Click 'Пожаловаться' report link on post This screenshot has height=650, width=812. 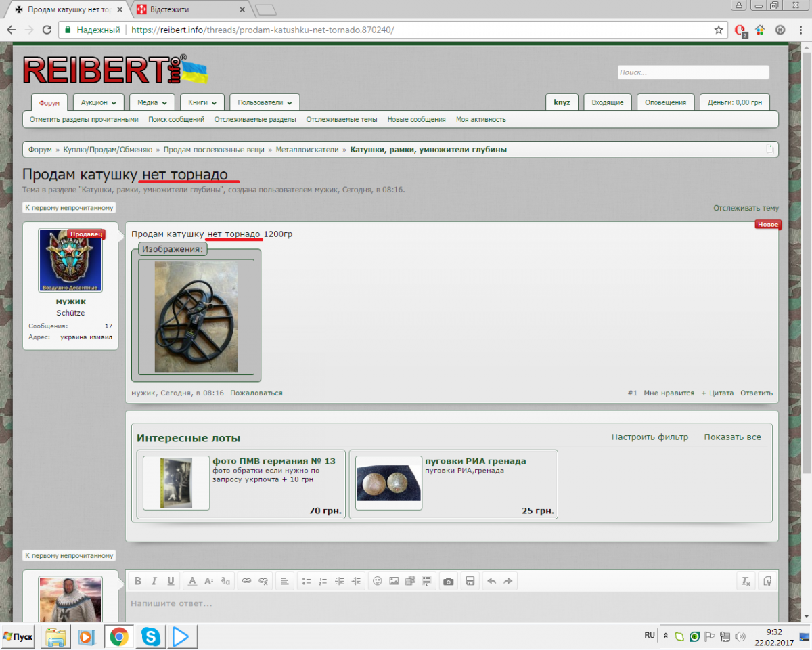(256, 393)
